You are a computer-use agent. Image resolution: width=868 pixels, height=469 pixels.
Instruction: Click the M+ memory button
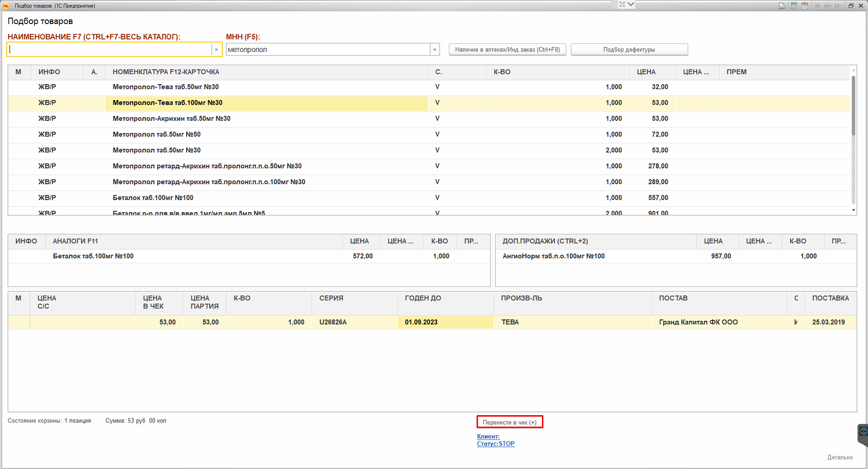(x=828, y=6)
